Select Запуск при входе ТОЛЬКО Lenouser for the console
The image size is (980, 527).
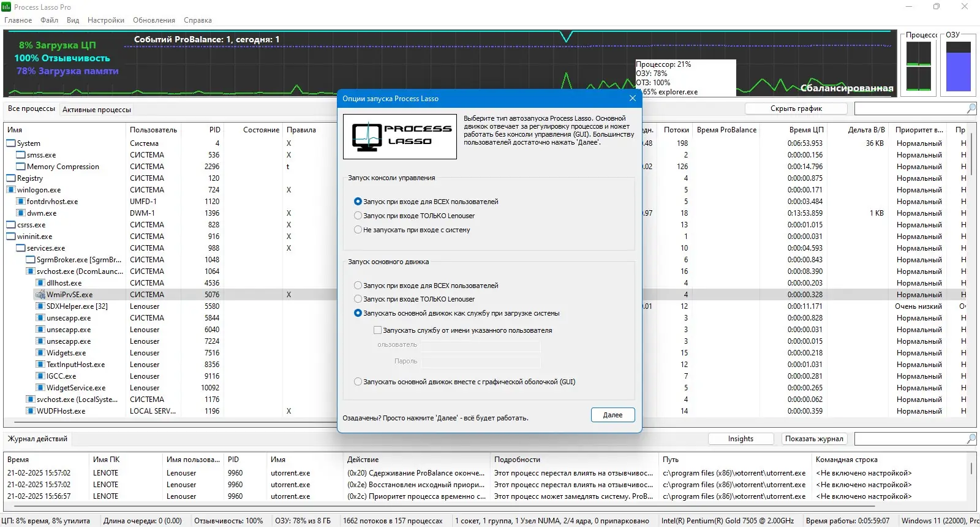point(358,216)
